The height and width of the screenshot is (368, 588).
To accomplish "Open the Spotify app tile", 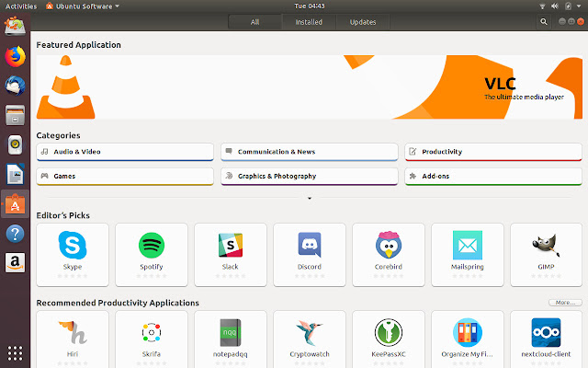I will click(152, 255).
